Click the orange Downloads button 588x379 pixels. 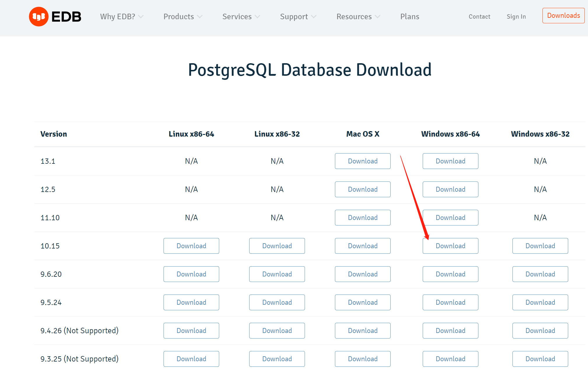point(563,15)
